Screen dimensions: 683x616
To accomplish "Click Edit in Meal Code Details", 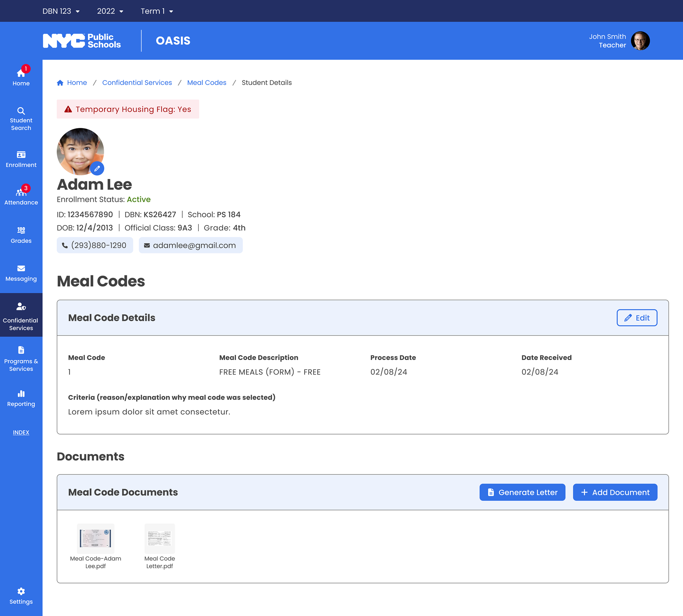I will tap(636, 318).
